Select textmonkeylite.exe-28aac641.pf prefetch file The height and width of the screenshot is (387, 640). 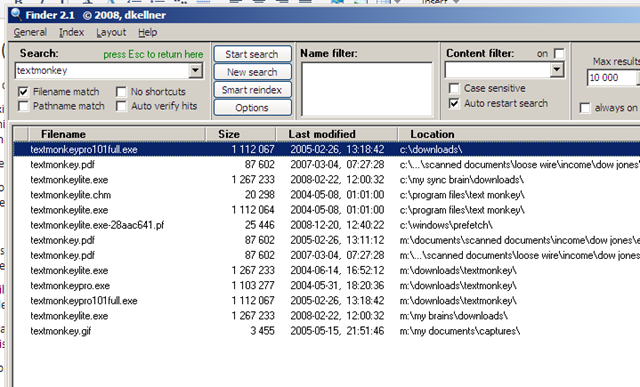tap(327, 225)
